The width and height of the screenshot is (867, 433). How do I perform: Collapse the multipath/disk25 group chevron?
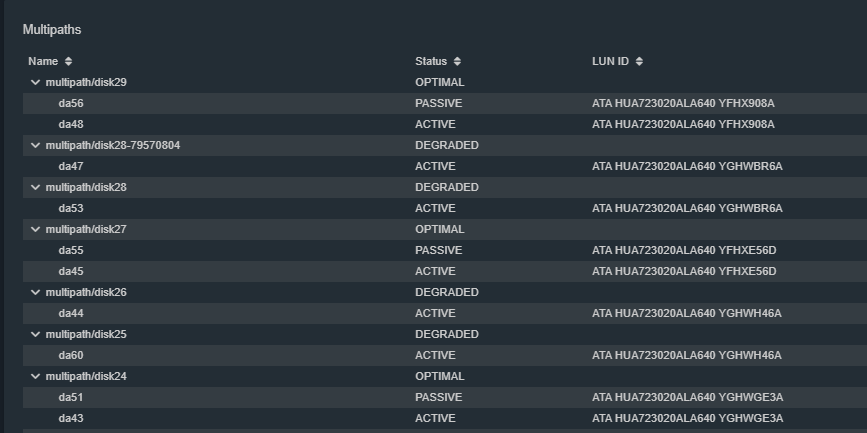click(x=35, y=335)
